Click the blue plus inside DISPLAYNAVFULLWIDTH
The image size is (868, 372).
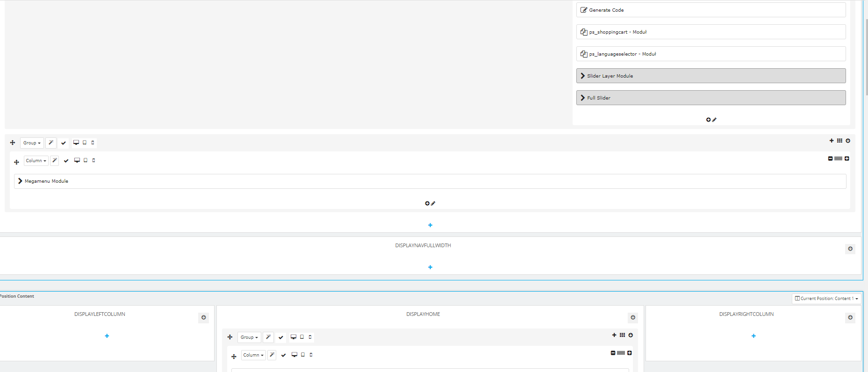[x=430, y=267]
